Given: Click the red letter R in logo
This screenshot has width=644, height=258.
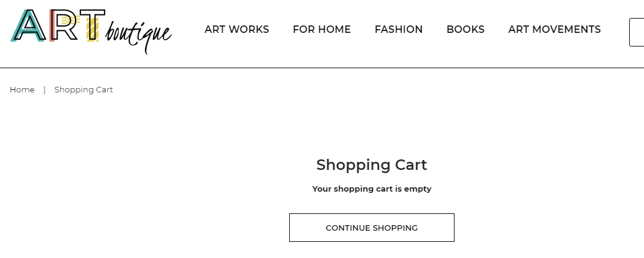Looking at the screenshot, I should click(61, 27).
